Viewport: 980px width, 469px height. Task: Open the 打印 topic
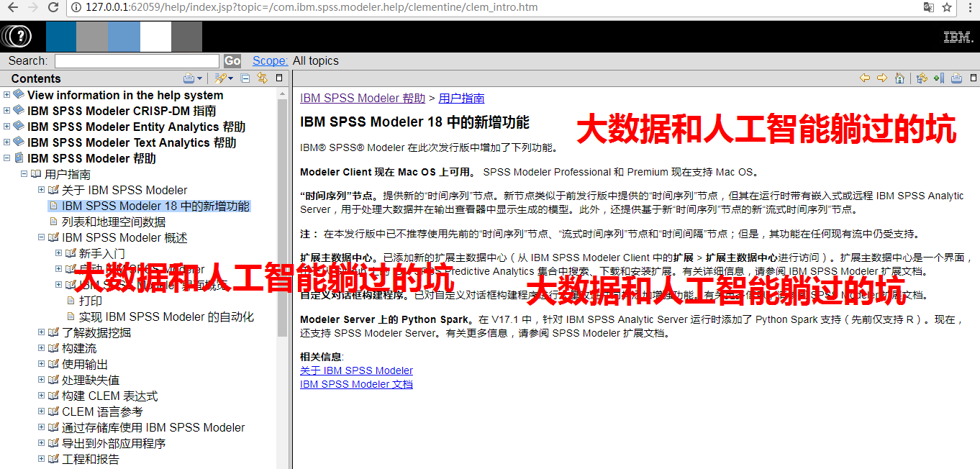click(x=91, y=301)
